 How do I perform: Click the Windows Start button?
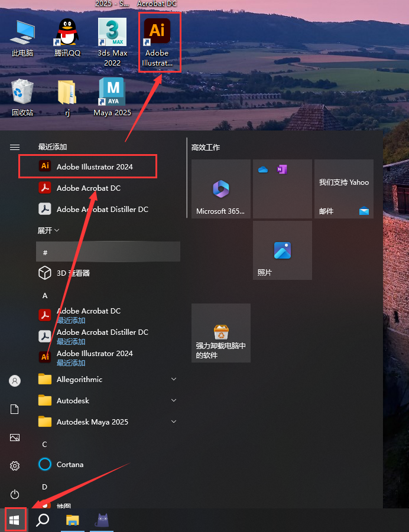tap(15, 520)
